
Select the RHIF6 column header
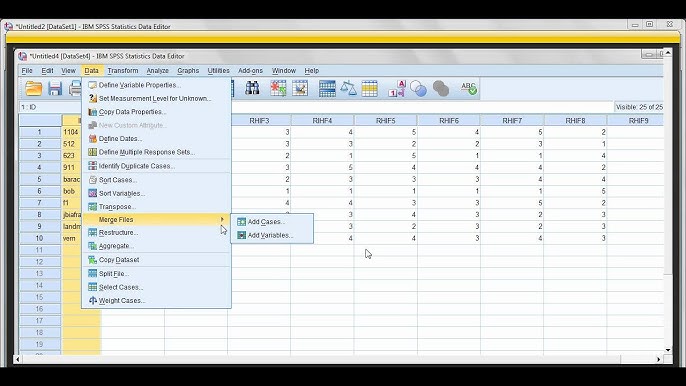449,120
